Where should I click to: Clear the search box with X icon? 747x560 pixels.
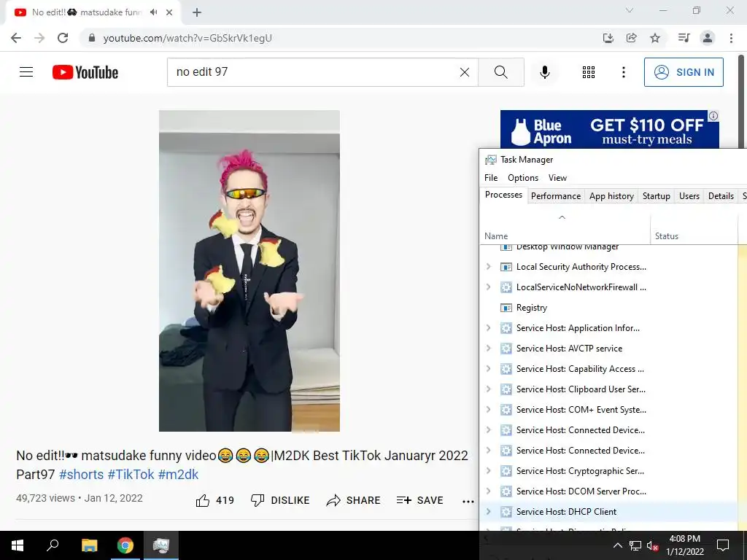pyautogui.click(x=465, y=72)
